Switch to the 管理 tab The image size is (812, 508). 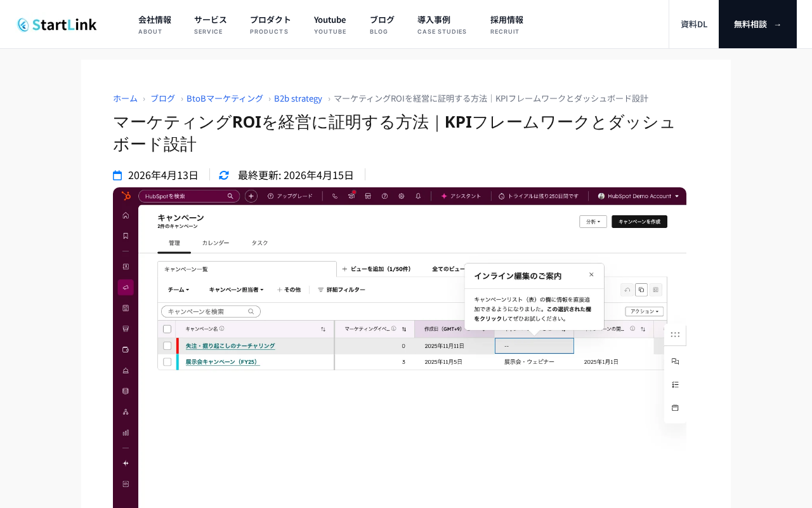coord(174,243)
